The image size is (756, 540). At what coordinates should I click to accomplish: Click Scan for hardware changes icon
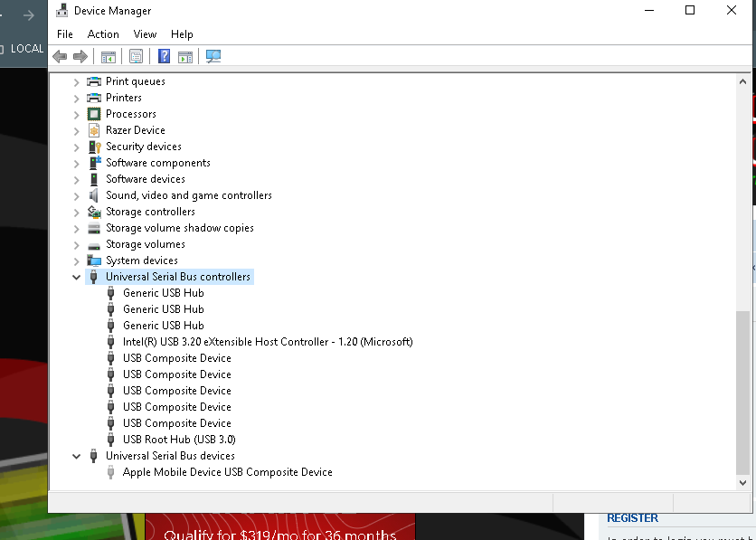tap(213, 56)
